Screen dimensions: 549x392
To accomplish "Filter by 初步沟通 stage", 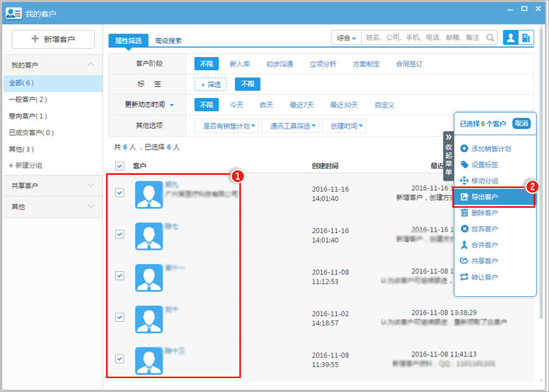I will [x=280, y=64].
